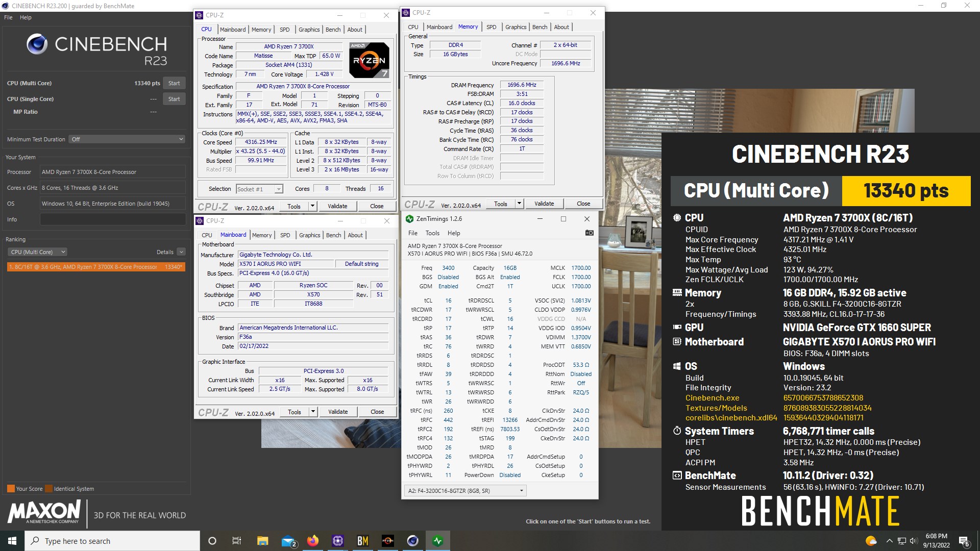Start the CPU (Multi Core) test

click(x=174, y=83)
